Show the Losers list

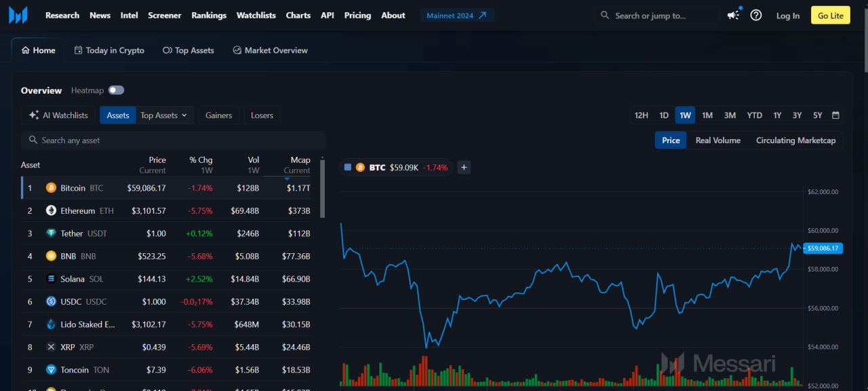[x=262, y=115]
